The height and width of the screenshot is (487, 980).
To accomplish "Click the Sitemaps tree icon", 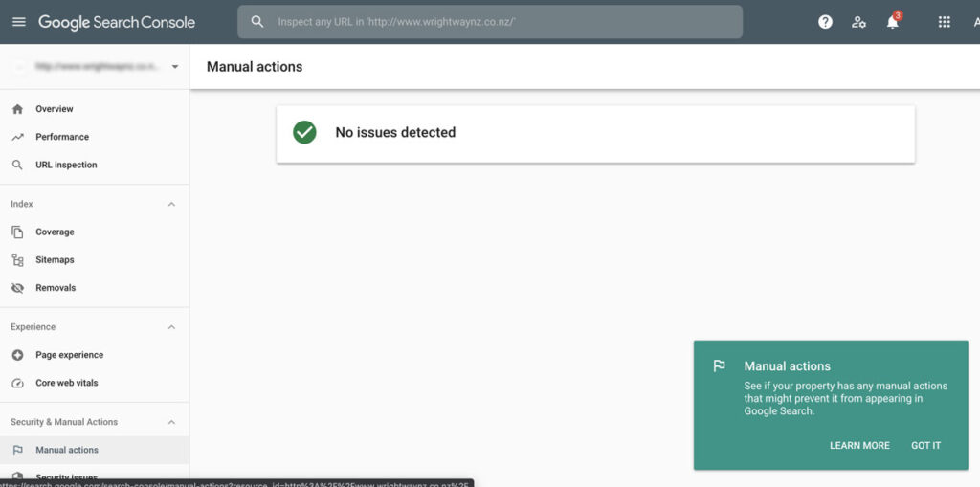I will coord(17,260).
